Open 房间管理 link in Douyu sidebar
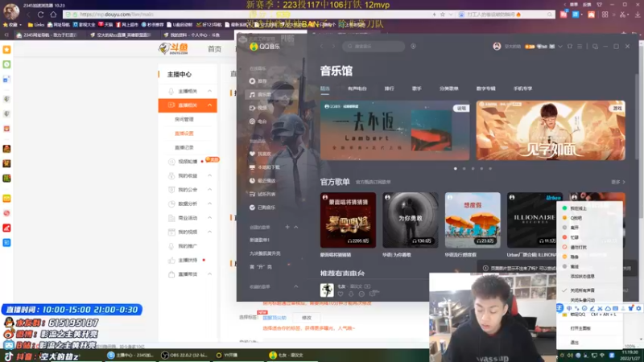This screenshot has width=644, height=362. (x=184, y=119)
